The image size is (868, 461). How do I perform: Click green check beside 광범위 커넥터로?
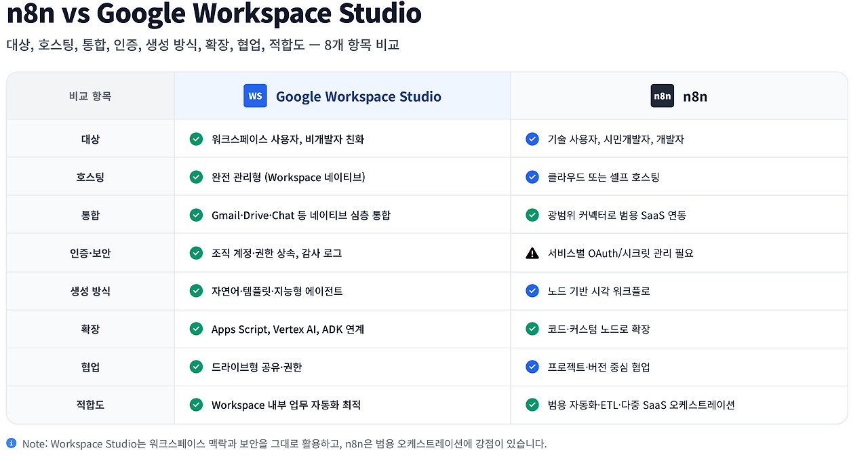(x=532, y=215)
